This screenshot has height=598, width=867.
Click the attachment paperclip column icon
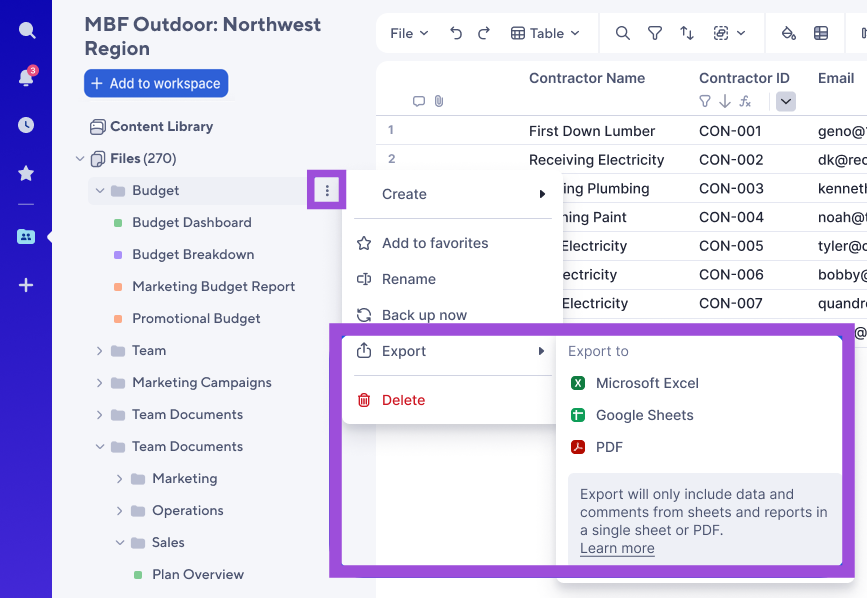point(437,100)
